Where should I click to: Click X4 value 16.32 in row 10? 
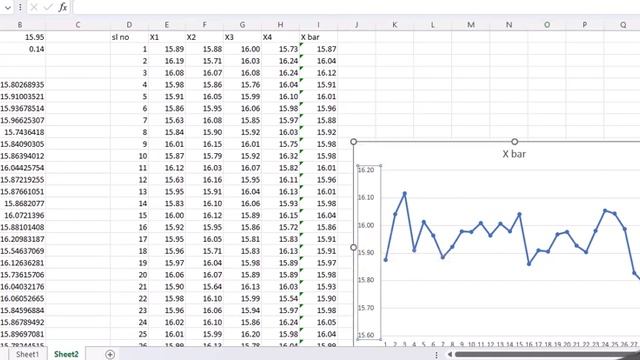click(280, 156)
